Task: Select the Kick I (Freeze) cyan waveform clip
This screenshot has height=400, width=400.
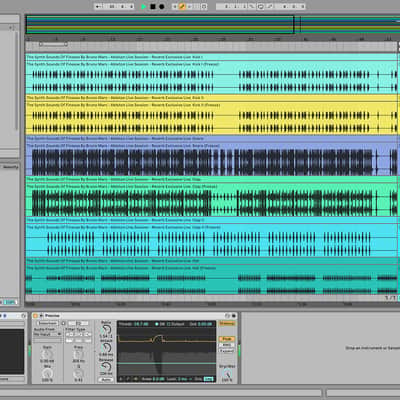Action: (x=211, y=77)
